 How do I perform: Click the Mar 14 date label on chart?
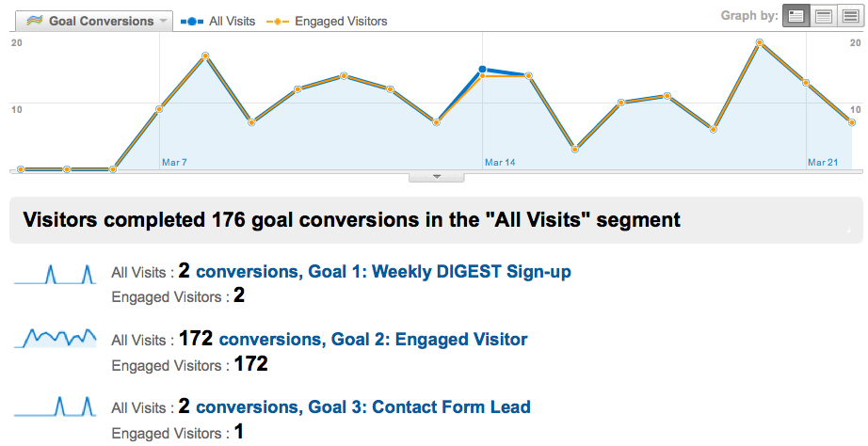[500, 162]
